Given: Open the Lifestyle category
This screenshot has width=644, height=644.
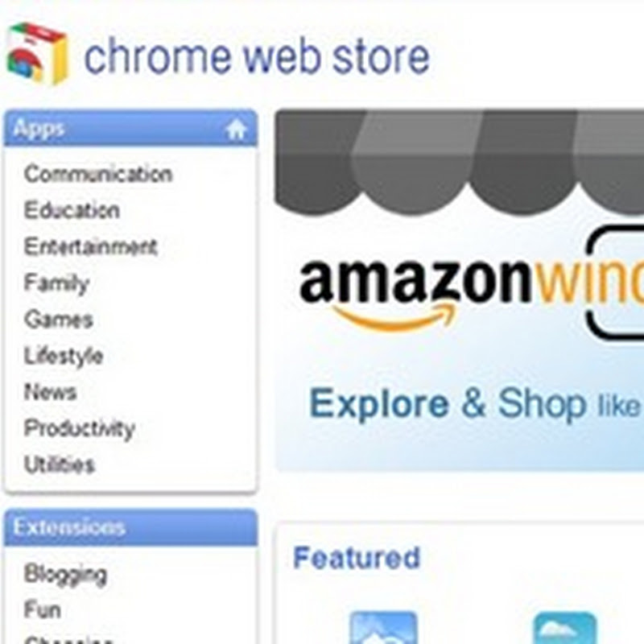Looking at the screenshot, I should coord(64,356).
